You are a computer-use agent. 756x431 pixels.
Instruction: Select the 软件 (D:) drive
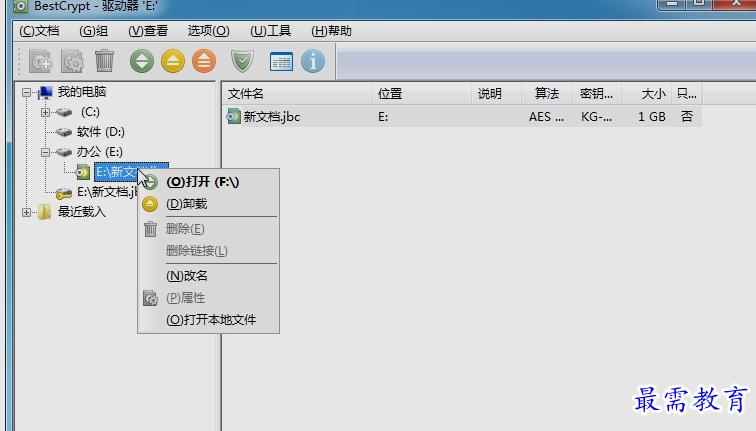(101, 132)
